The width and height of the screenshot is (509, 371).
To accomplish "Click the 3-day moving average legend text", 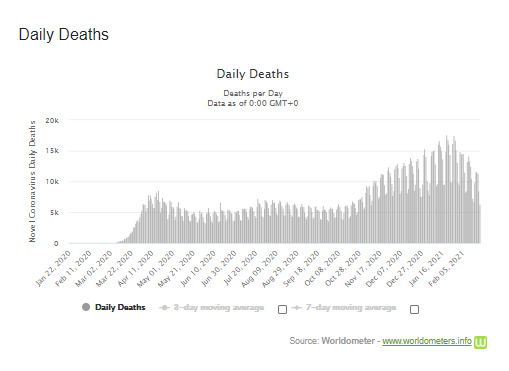I will point(219,307).
